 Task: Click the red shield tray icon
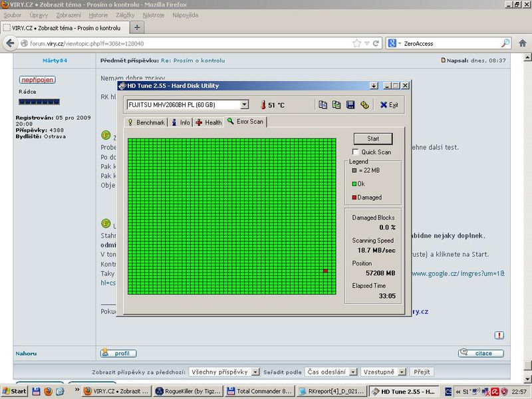coord(503,392)
